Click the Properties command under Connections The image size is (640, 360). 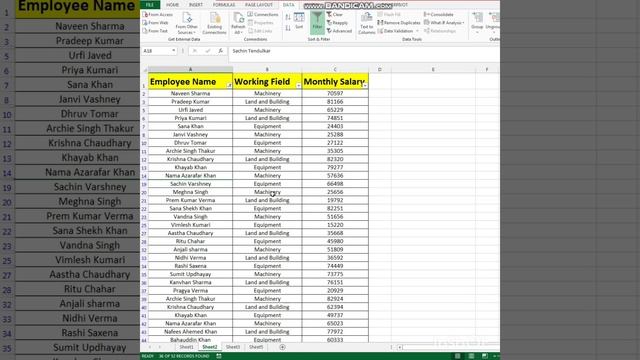(261, 23)
